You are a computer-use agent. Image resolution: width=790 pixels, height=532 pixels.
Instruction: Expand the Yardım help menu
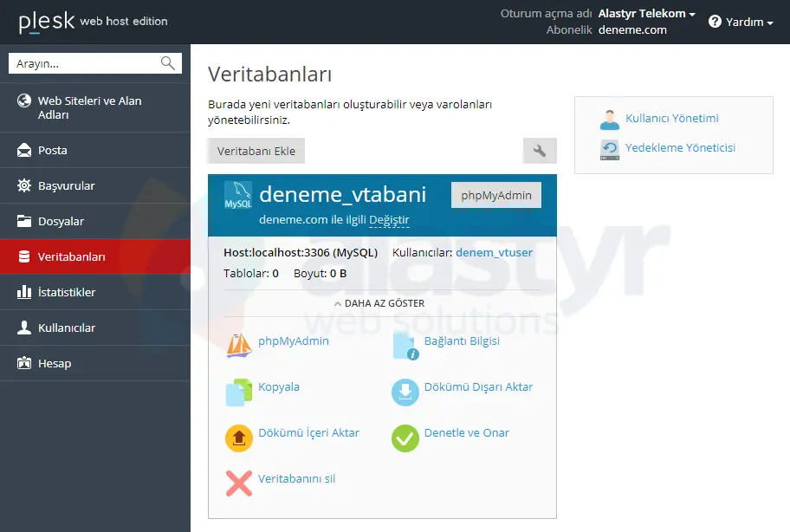pyautogui.click(x=741, y=22)
